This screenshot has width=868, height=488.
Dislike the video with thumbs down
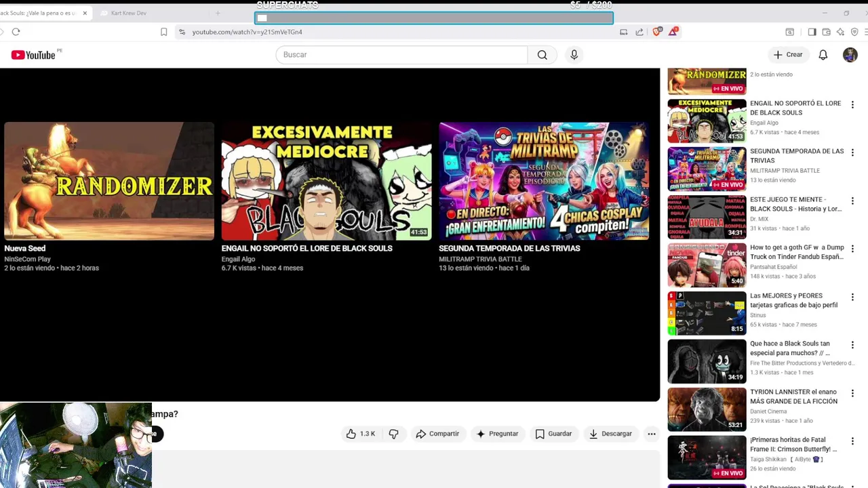click(x=393, y=434)
